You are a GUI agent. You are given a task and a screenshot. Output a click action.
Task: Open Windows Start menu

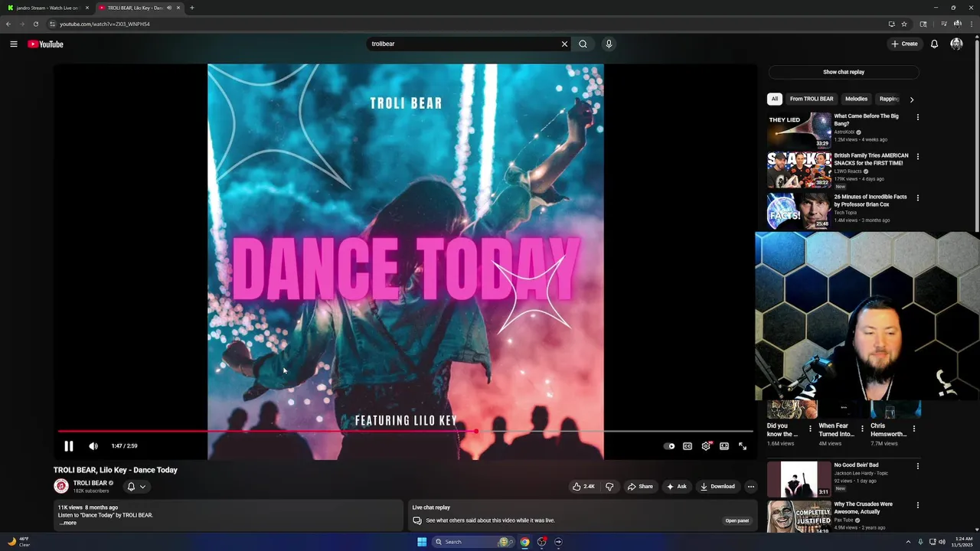[422, 542]
